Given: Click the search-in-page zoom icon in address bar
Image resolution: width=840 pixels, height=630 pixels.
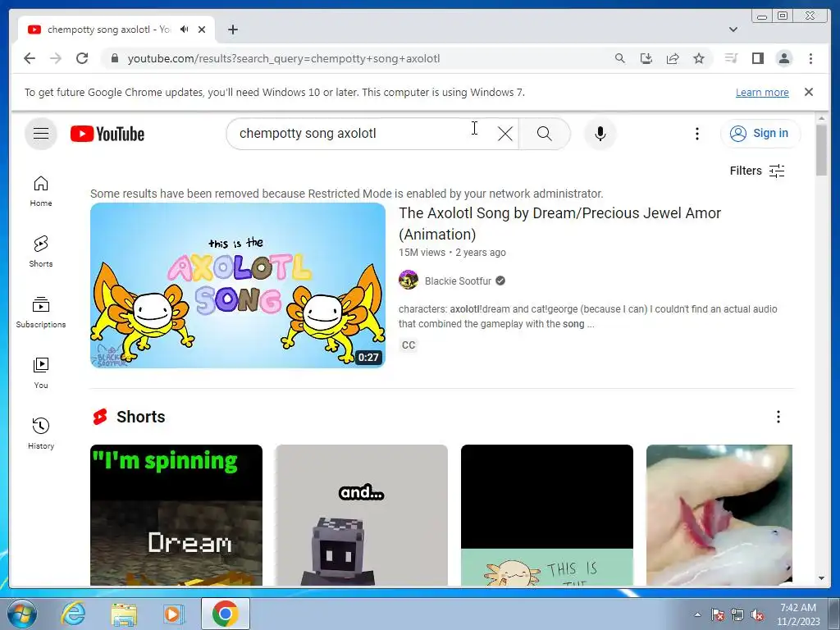Looking at the screenshot, I should [620, 58].
